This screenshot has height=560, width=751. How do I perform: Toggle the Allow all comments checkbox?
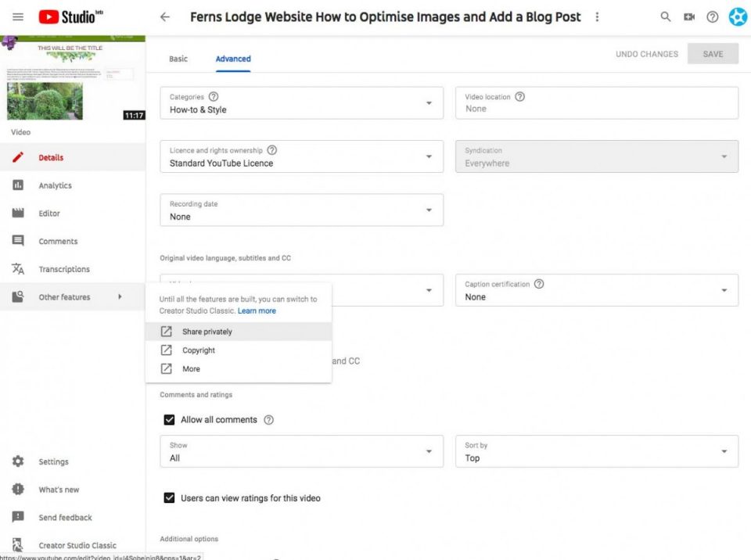tap(169, 420)
